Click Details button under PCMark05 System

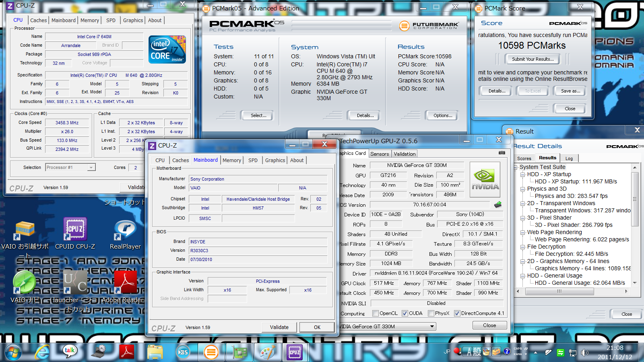click(365, 115)
